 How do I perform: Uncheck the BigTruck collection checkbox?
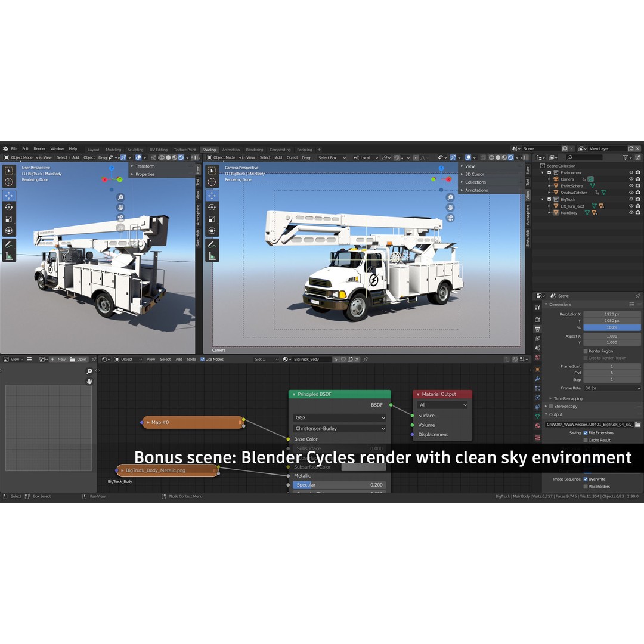(x=549, y=199)
